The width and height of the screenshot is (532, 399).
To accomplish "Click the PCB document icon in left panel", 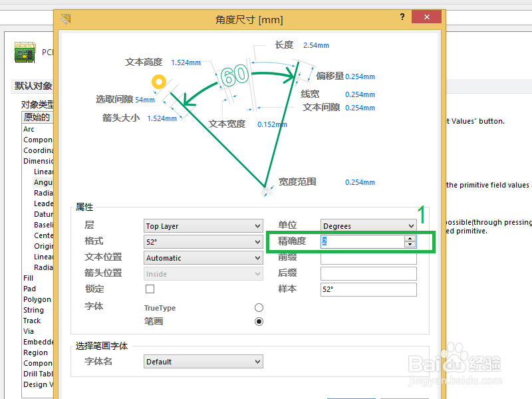I will tap(24, 52).
